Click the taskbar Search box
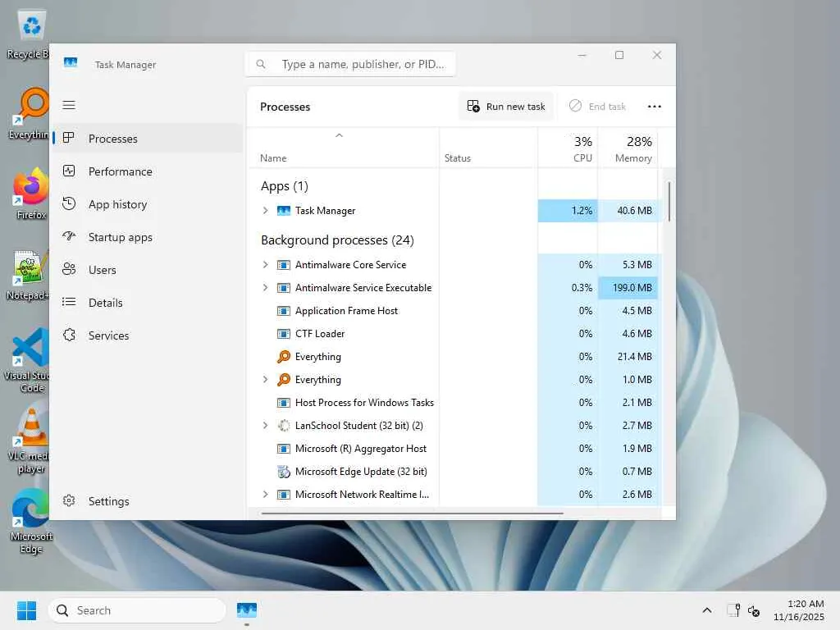This screenshot has height=630, width=840. pos(137,610)
